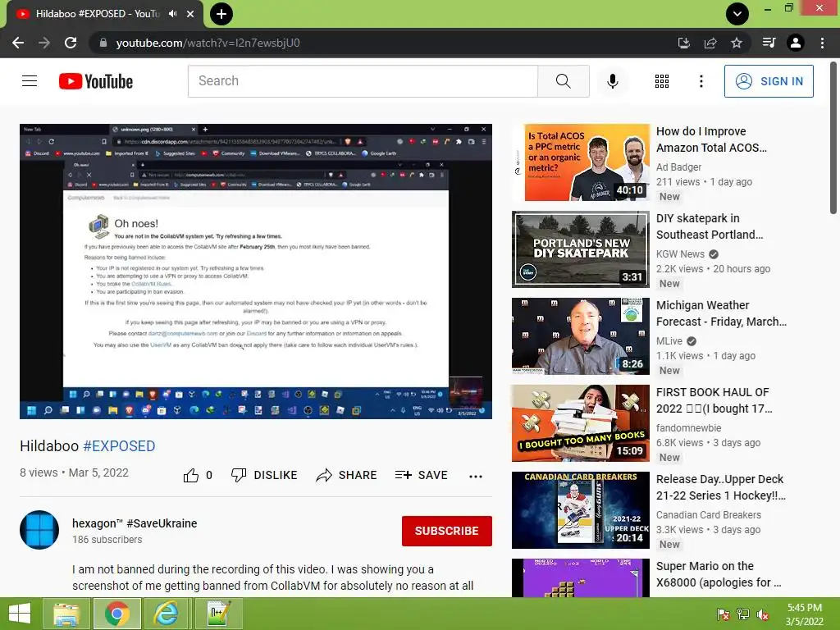The height and width of the screenshot is (630, 840).
Task: Click taskbar clock 5:45 PM
Action: [805, 614]
